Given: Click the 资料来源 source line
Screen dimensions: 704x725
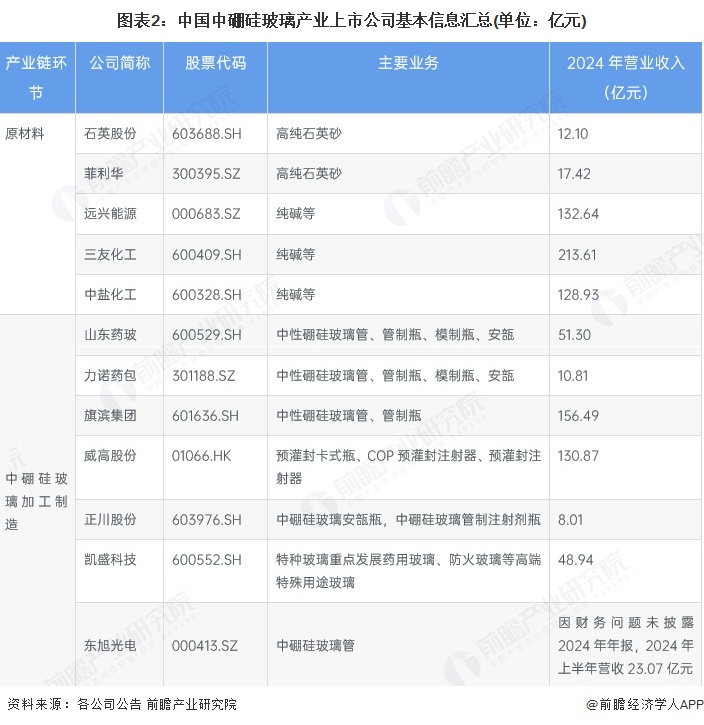Looking at the screenshot, I should [x=122, y=704].
